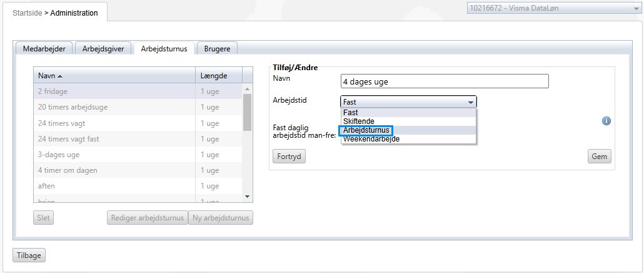The width and height of the screenshot is (644, 273).
Task: Open the Arbejdstid dropdown
Action: (x=408, y=102)
